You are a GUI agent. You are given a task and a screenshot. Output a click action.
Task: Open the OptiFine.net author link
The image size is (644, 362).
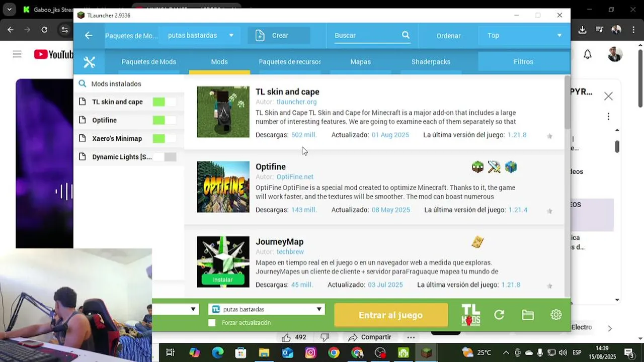tap(295, 177)
